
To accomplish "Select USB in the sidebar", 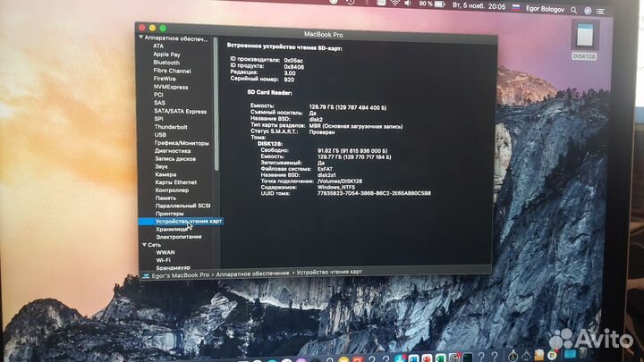I will [x=160, y=135].
